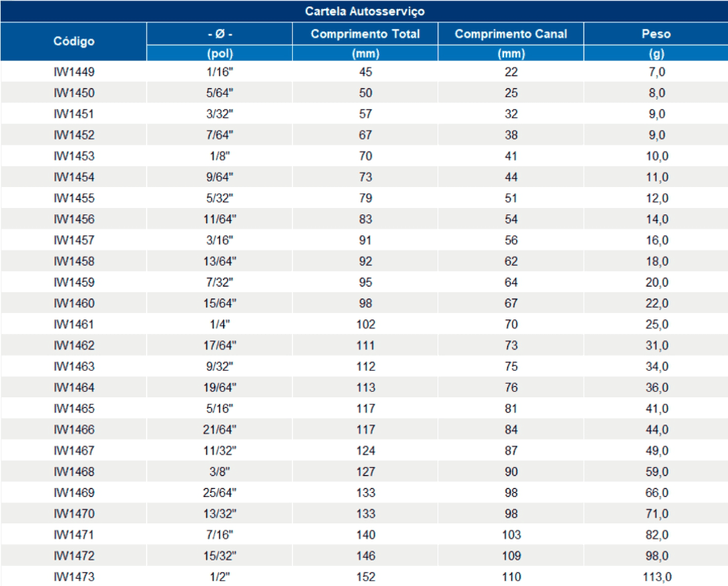Select the 7,0 weight cell
Image resolution: width=728 pixels, height=586 pixels.
coord(656,71)
